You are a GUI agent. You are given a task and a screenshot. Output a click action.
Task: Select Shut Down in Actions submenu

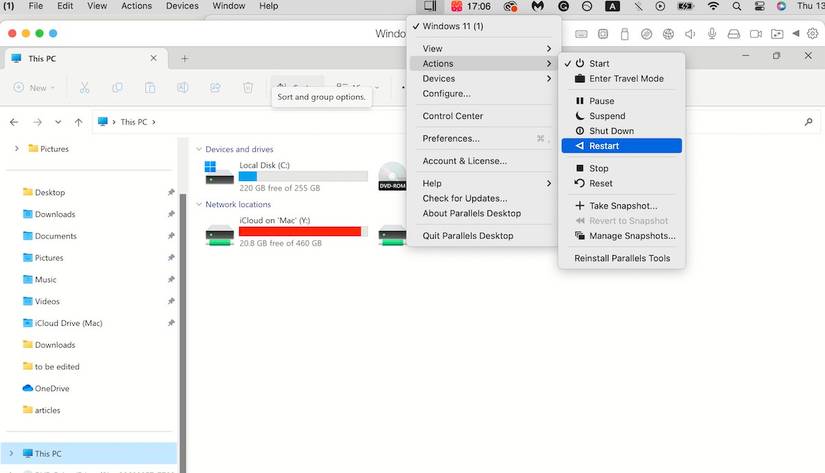click(622, 131)
